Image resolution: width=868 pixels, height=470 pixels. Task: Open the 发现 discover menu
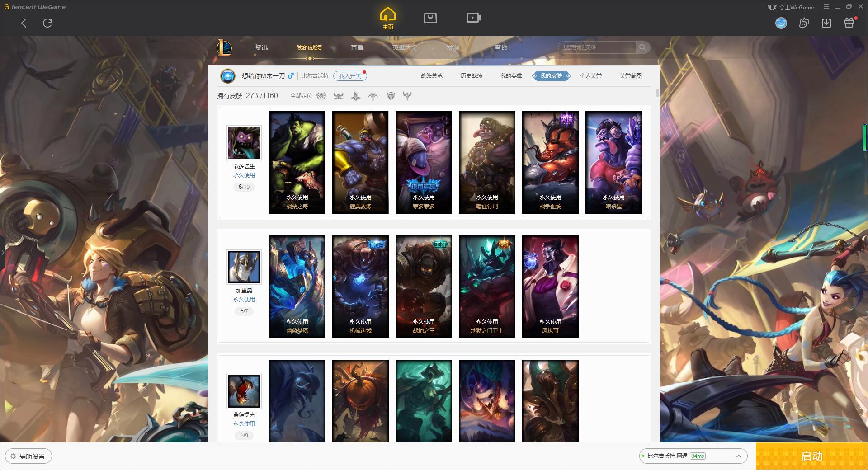pos(453,47)
